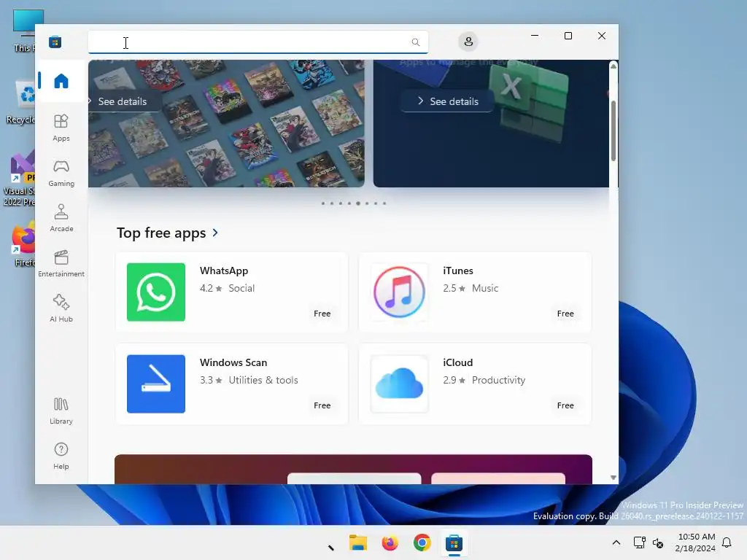Click the Microsoft Store taskbar icon

[x=454, y=542]
